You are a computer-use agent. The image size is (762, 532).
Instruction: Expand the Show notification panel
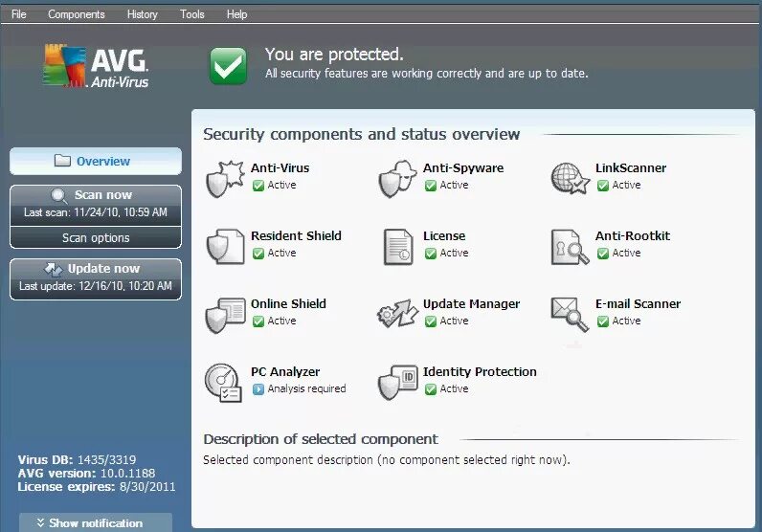(x=96, y=522)
